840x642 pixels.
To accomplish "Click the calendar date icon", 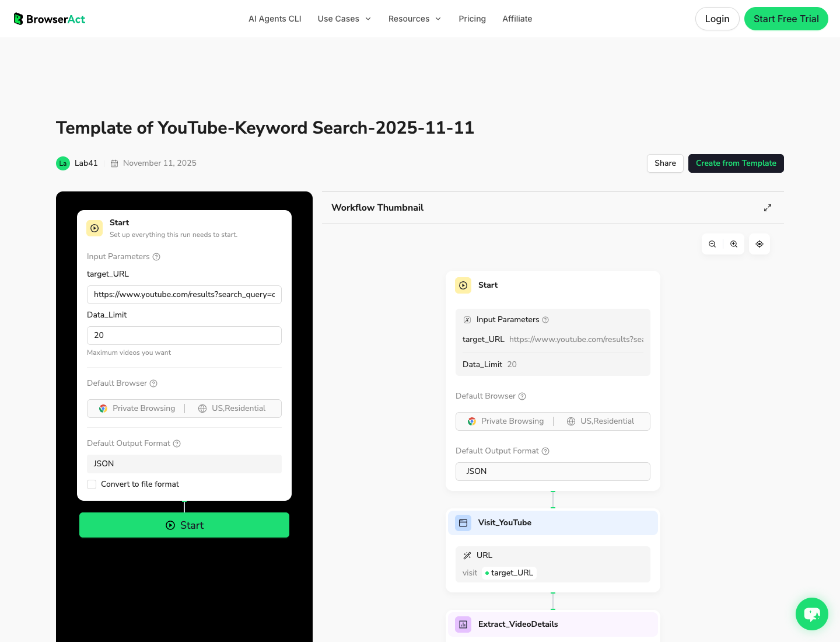I will coord(114,163).
